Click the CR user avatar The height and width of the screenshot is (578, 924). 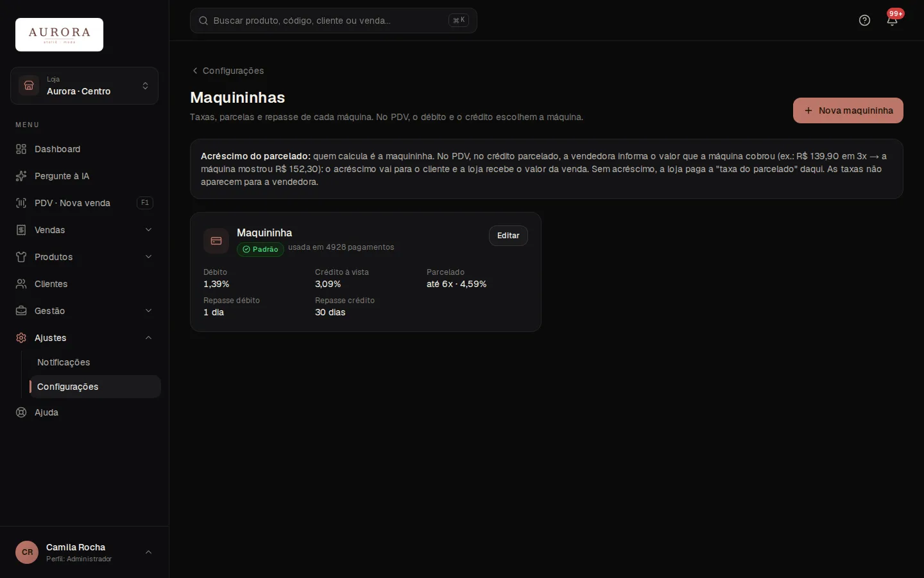click(27, 552)
